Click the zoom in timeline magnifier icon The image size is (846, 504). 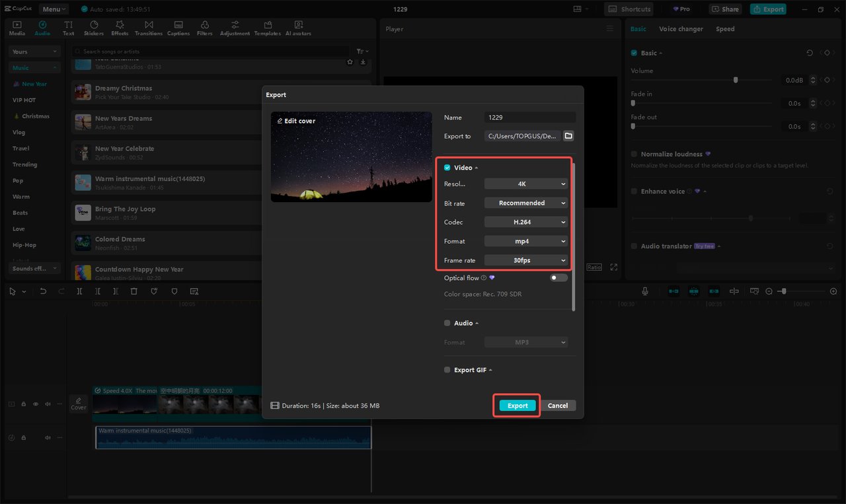pyautogui.click(x=833, y=291)
